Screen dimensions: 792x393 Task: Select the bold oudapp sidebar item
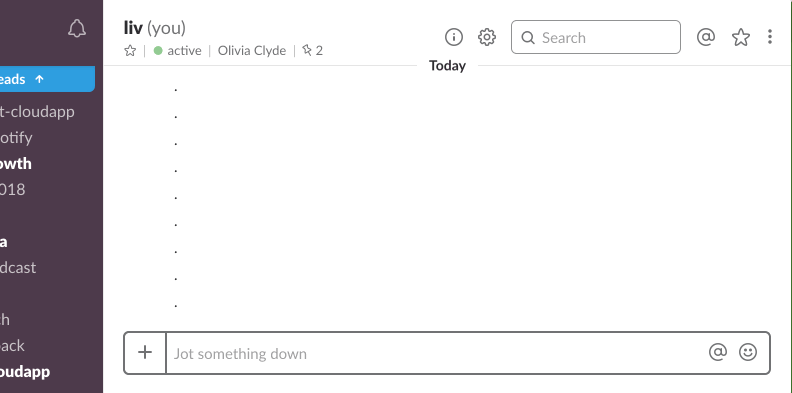pyautogui.click(x=25, y=372)
